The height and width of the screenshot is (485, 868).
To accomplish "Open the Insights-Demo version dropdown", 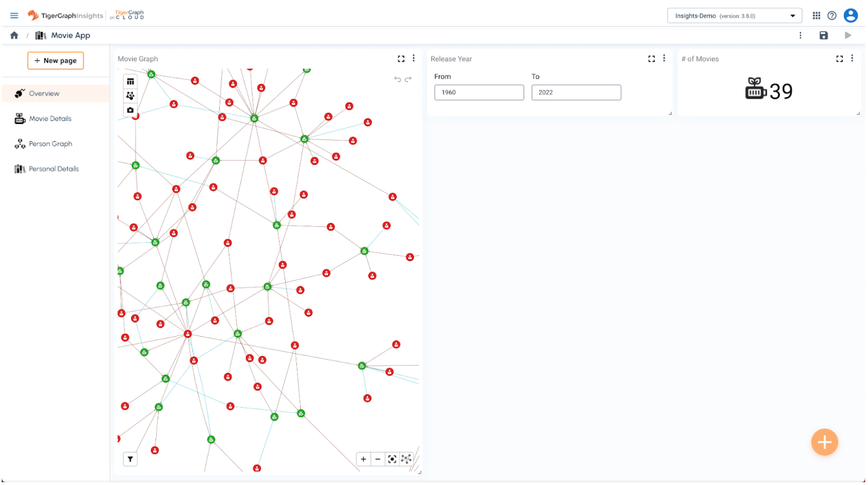I will click(735, 16).
